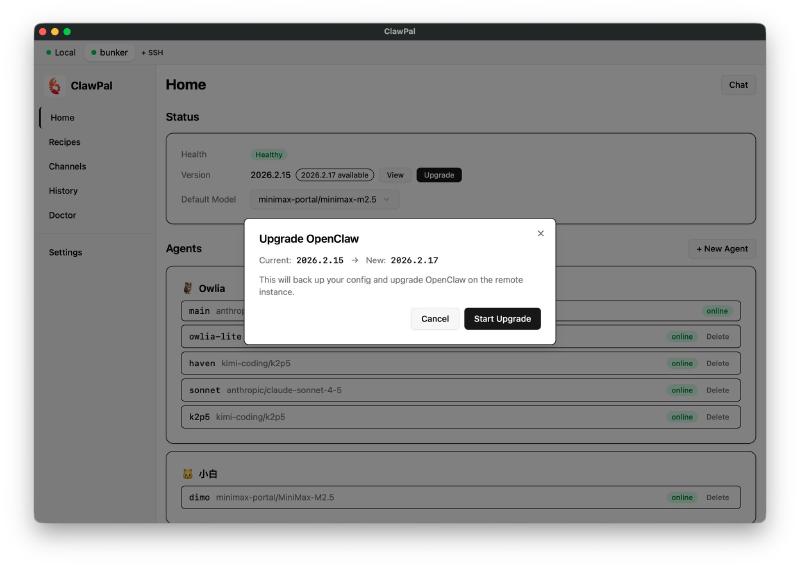Image resolution: width=800 pixels, height=568 pixels.
Task: Switch to the Local instance tab
Action: (60, 52)
